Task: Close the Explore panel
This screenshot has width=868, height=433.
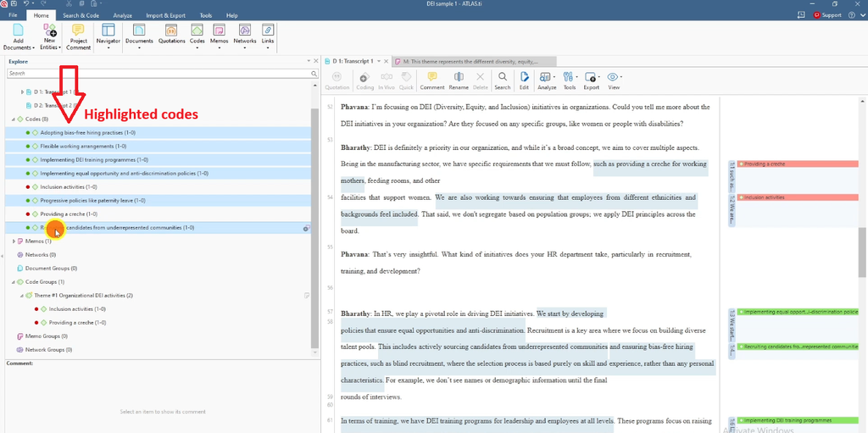Action: [316, 61]
